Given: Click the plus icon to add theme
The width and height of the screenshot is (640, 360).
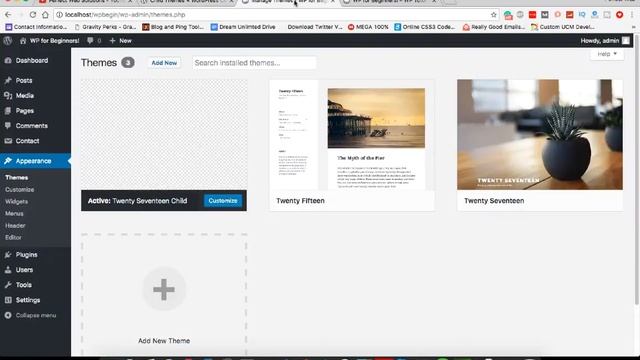Looking at the screenshot, I should pos(164,289).
